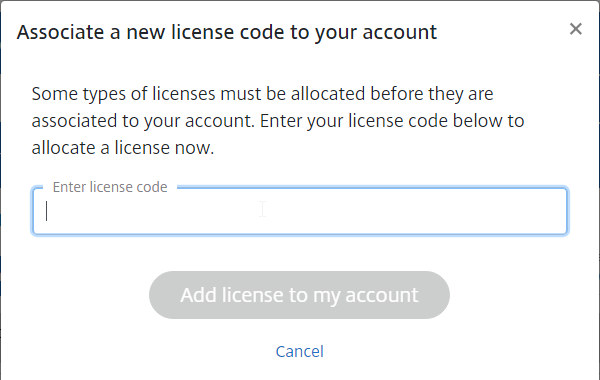
Task: Select the greyed-out Add license button
Action: click(x=299, y=295)
